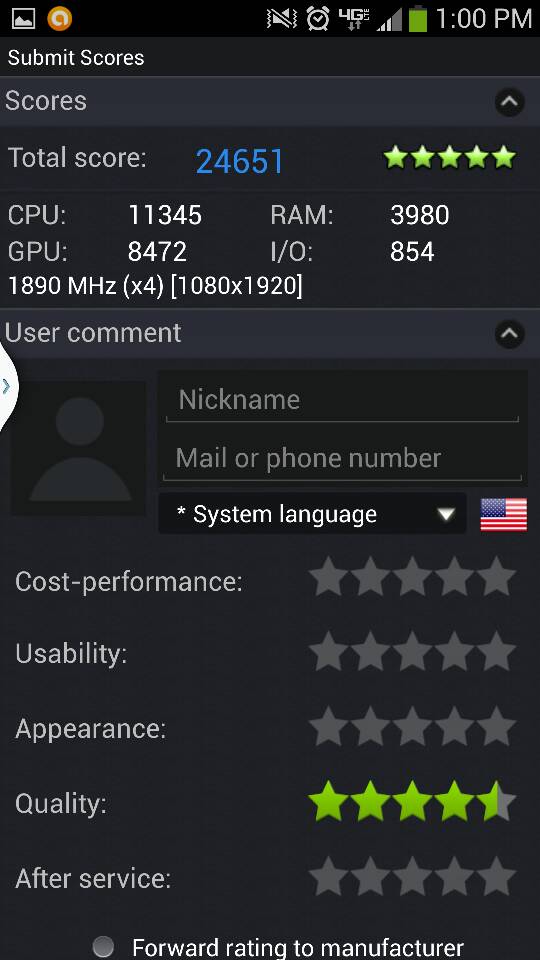
Task: Collapse the Scores section
Action: [x=509, y=102]
